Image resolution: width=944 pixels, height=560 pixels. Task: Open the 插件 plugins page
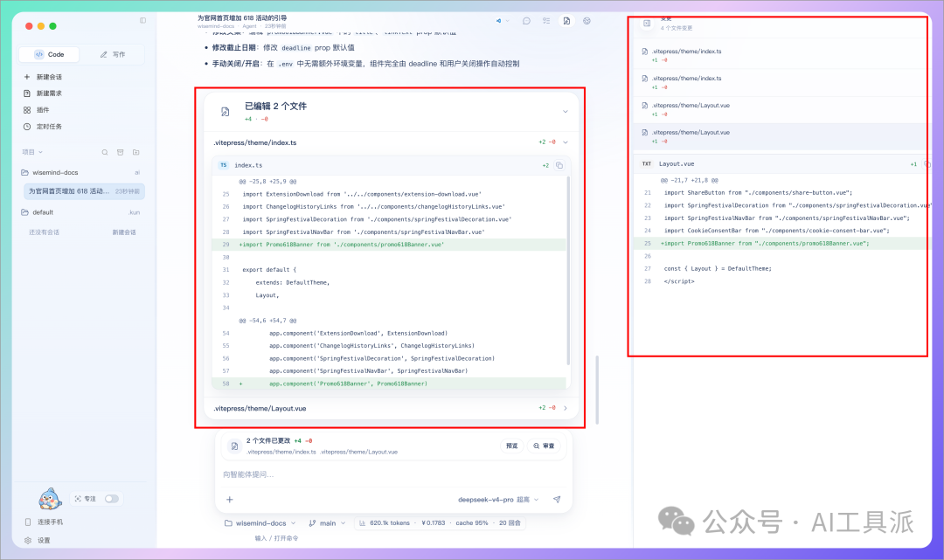pos(37,110)
